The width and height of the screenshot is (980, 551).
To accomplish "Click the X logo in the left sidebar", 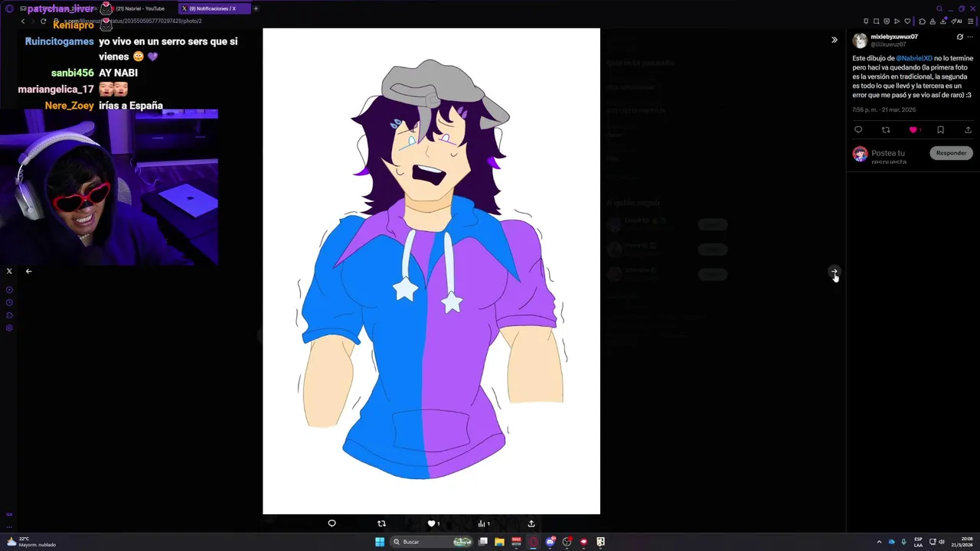I will 9,271.
